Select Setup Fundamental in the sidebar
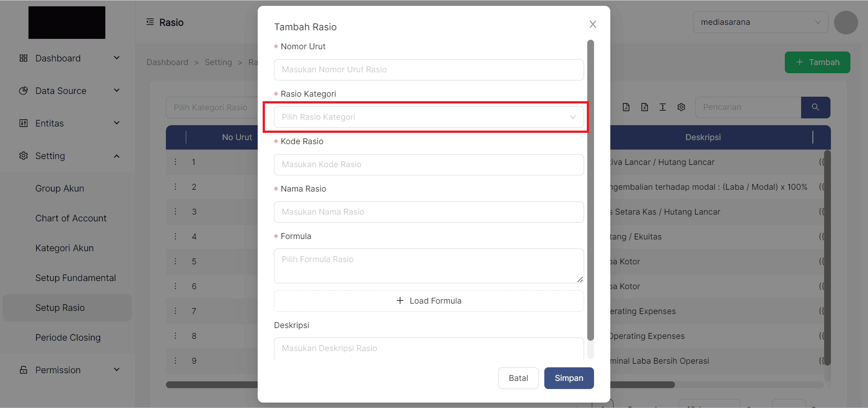The width and height of the screenshot is (868, 408). click(75, 278)
